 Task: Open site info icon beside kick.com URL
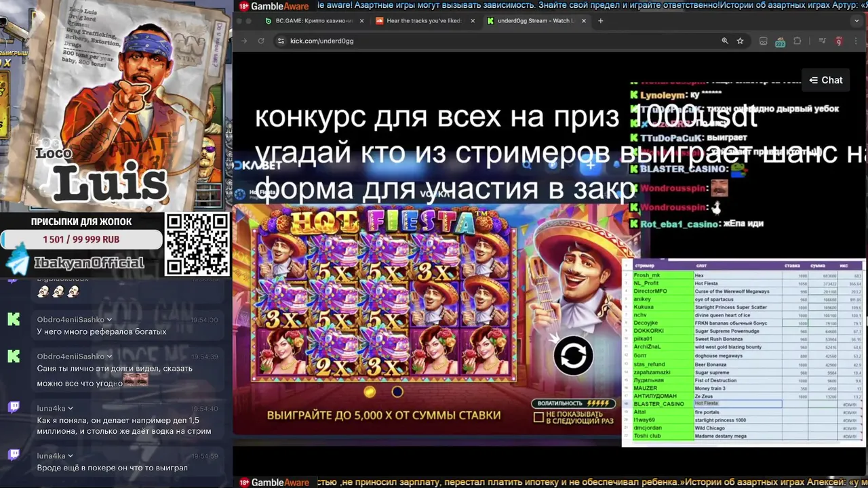(x=281, y=41)
